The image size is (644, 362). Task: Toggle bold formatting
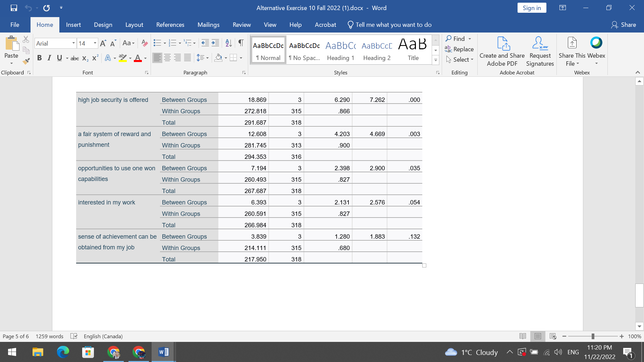tap(39, 58)
